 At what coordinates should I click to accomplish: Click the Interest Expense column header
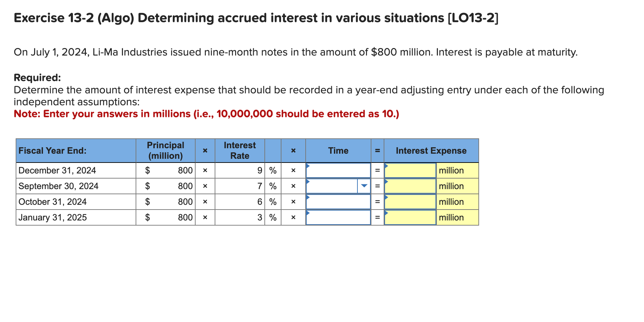tap(431, 151)
